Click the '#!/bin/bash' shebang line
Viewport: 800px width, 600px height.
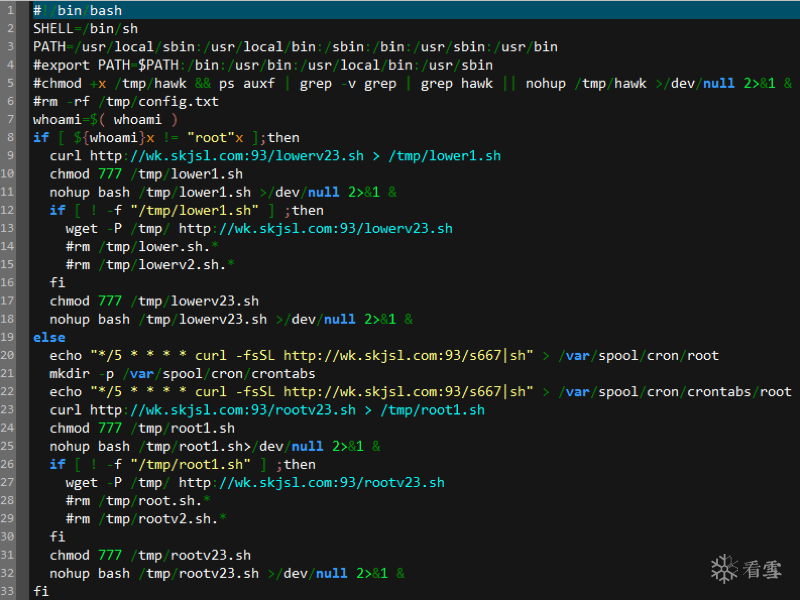(78, 10)
